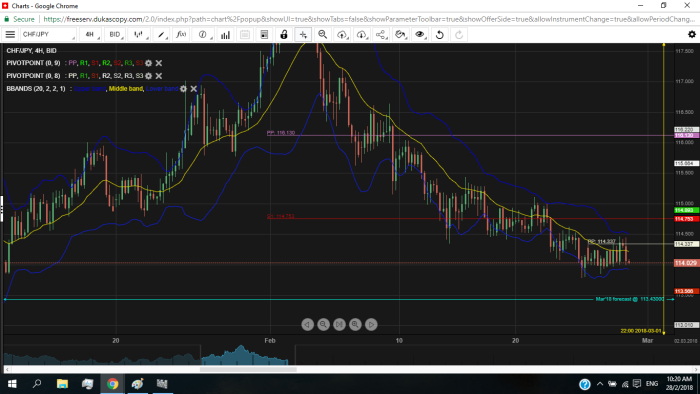Viewport: 700px width, 394px height.
Task: Remove the BBANDS indicator
Action: pyautogui.click(x=194, y=89)
